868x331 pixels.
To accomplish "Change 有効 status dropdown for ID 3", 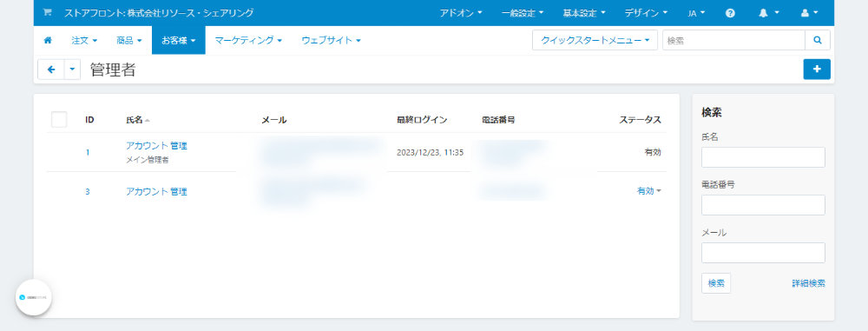I will 648,191.
